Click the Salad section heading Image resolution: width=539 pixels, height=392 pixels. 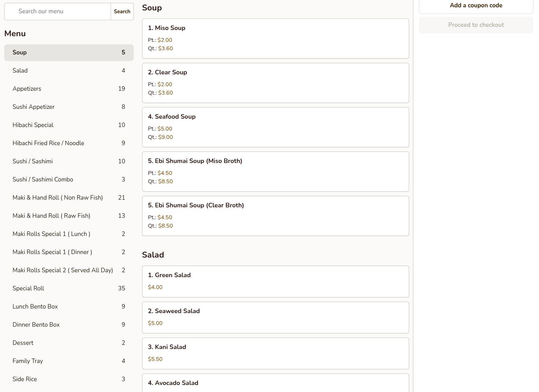coord(153,255)
